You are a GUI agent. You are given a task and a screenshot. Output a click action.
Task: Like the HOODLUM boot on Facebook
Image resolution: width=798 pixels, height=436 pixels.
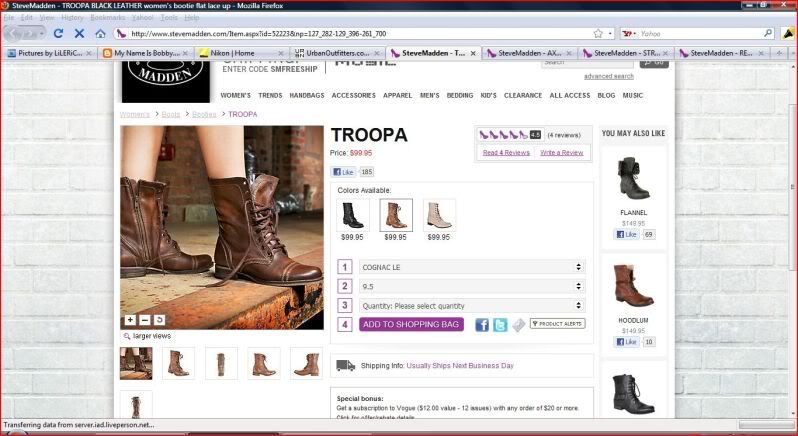627,342
